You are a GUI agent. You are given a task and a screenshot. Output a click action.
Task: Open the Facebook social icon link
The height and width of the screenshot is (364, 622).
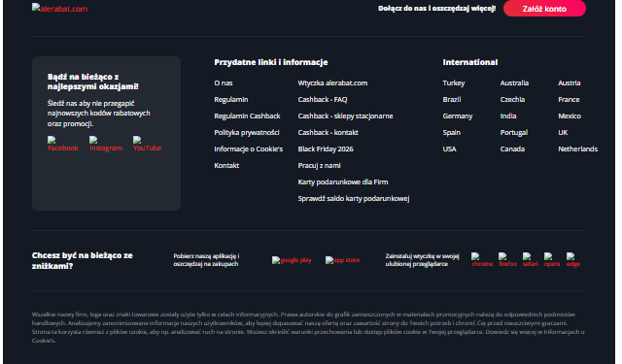[x=63, y=145]
